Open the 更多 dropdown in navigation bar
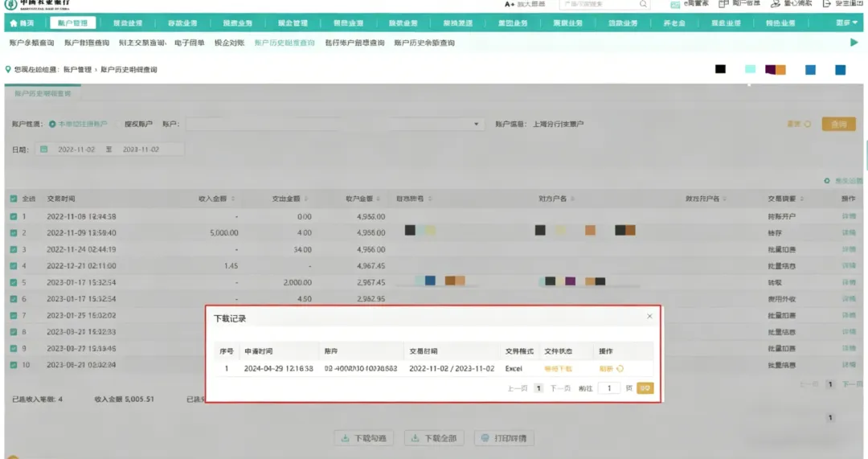868x459 pixels. (x=846, y=23)
